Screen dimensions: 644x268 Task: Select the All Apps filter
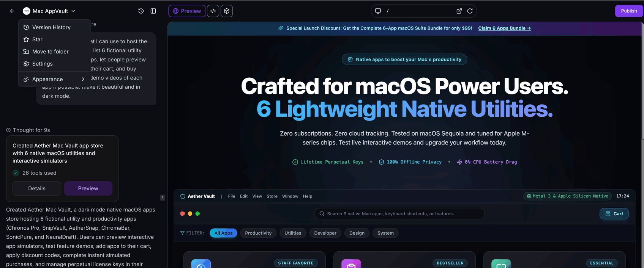pyautogui.click(x=223, y=233)
